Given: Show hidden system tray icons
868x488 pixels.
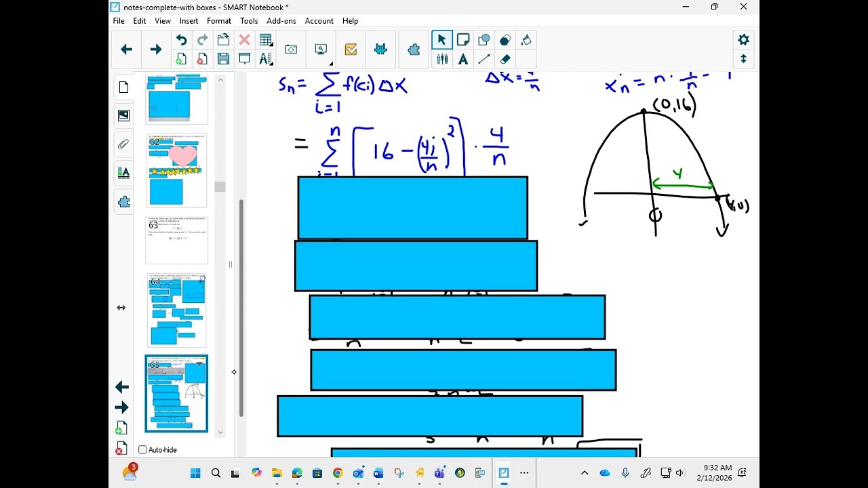Looking at the screenshot, I should pos(585,473).
